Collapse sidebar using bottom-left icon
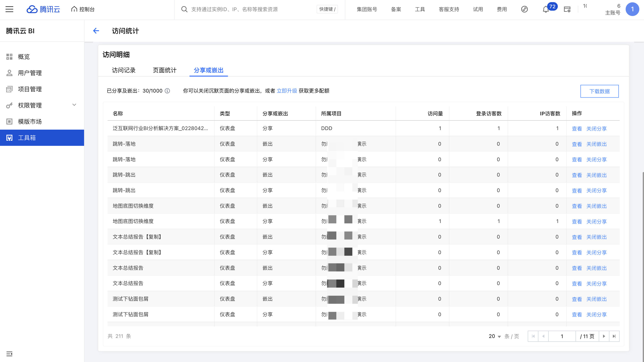This screenshot has height=362, width=644. (10, 353)
